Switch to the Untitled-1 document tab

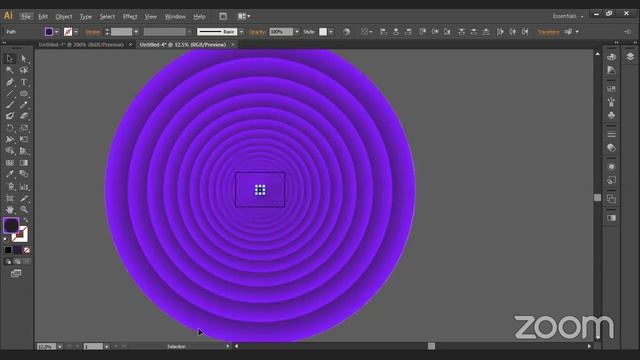tap(81, 45)
